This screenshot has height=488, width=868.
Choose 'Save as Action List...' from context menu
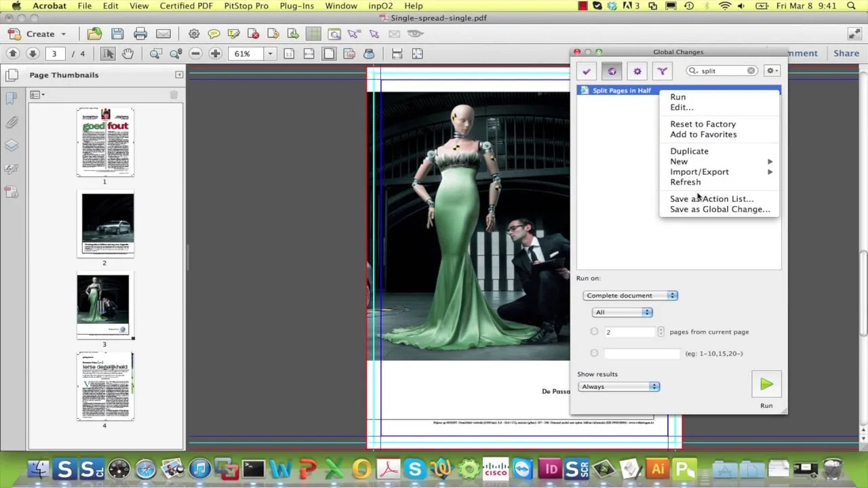tap(711, 199)
